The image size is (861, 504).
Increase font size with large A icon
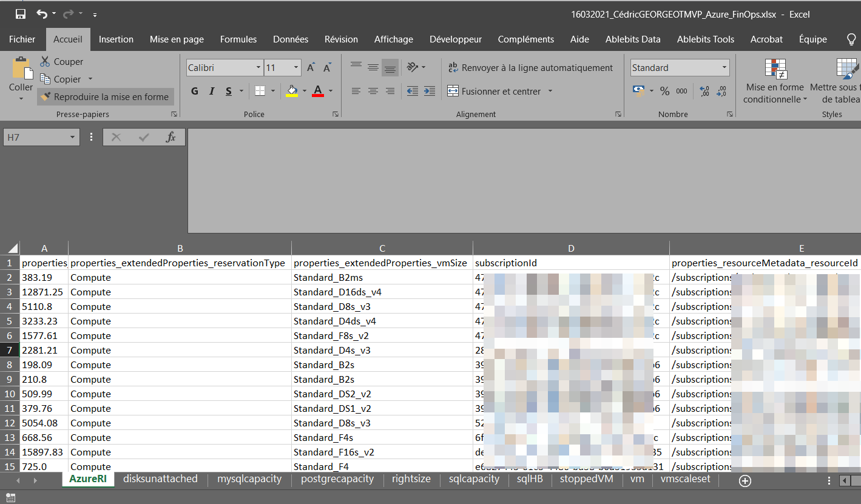(x=311, y=67)
